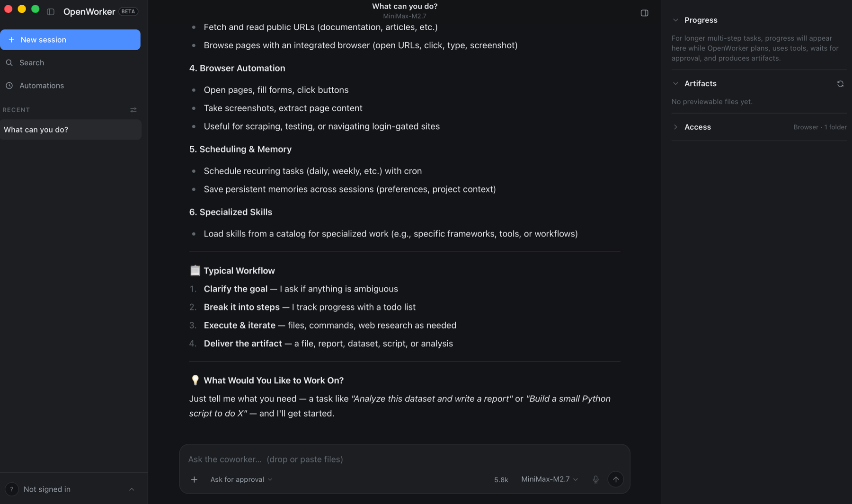Open the MiniMax-M2.7 model selector
Viewport: 852px width, 504px height.
click(x=549, y=479)
